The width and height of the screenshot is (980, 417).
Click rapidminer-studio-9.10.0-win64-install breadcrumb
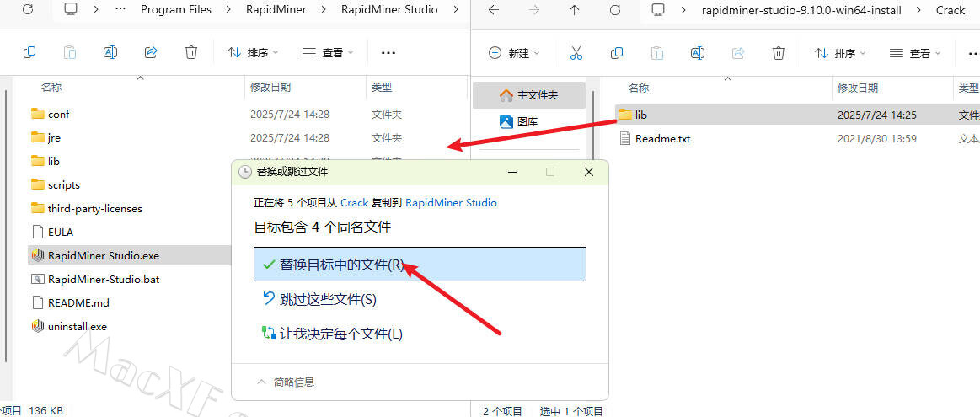(x=801, y=10)
